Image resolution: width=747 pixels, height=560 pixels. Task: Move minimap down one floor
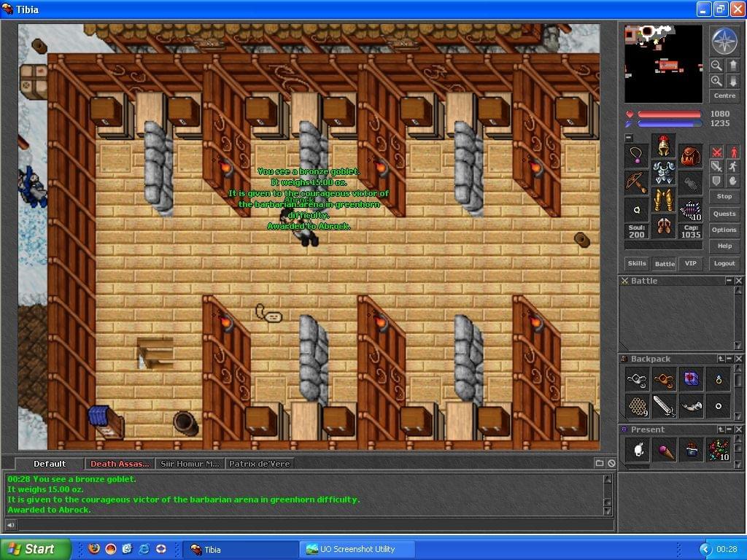(x=732, y=81)
